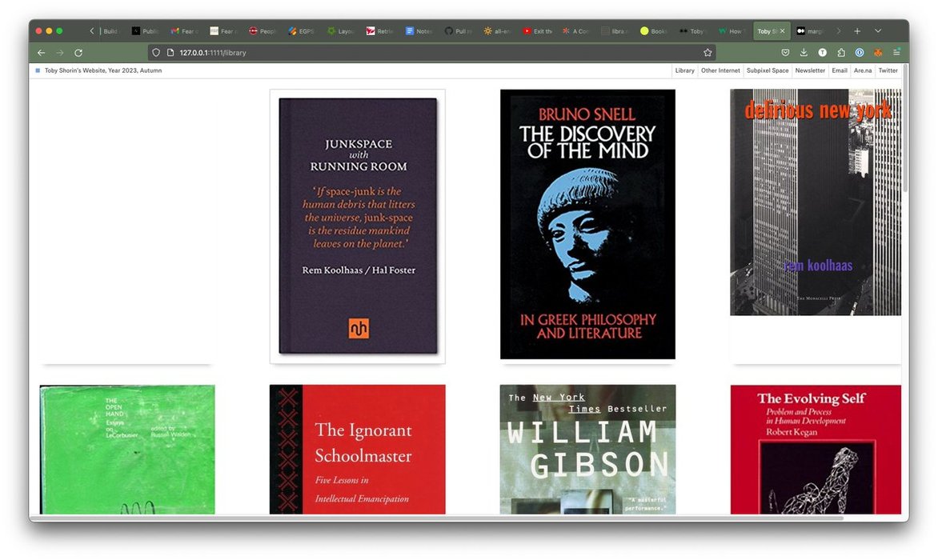Switch to the 'People' tab

(x=262, y=31)
